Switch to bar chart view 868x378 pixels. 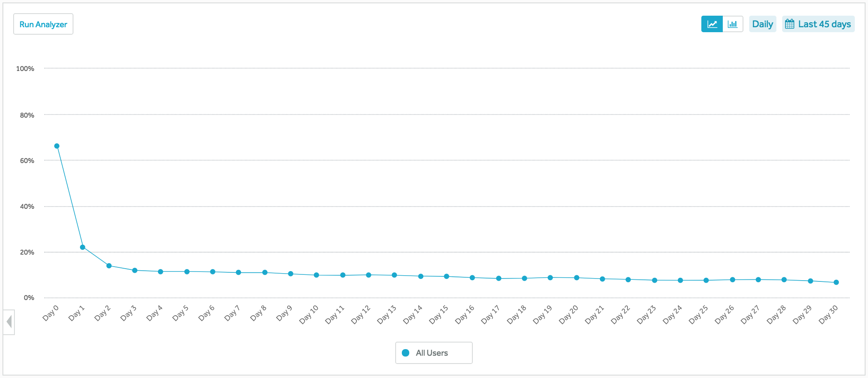coord(733,24)
